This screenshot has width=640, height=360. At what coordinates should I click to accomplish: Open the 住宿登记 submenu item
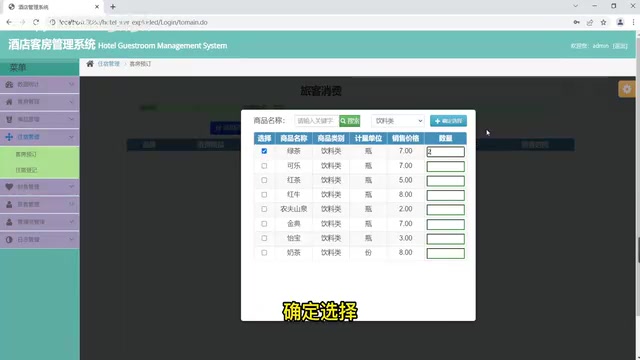tap(26, 170)
